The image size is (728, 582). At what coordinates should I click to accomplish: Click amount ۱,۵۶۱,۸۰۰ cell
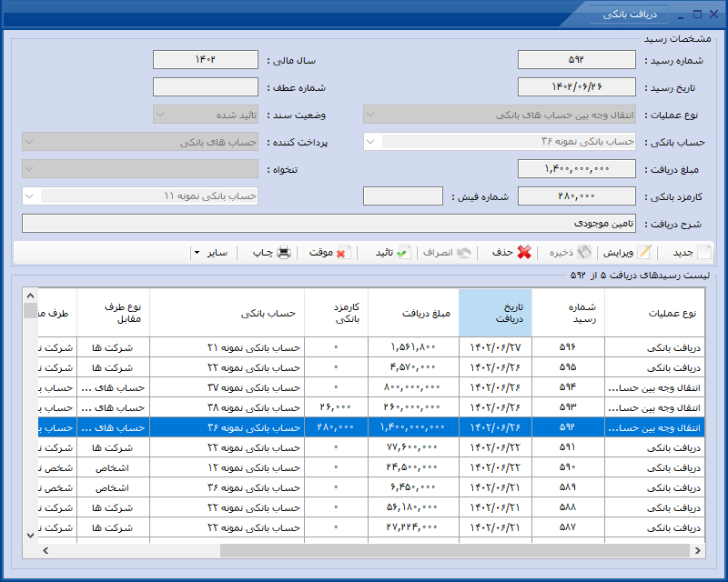coord(414,347)
